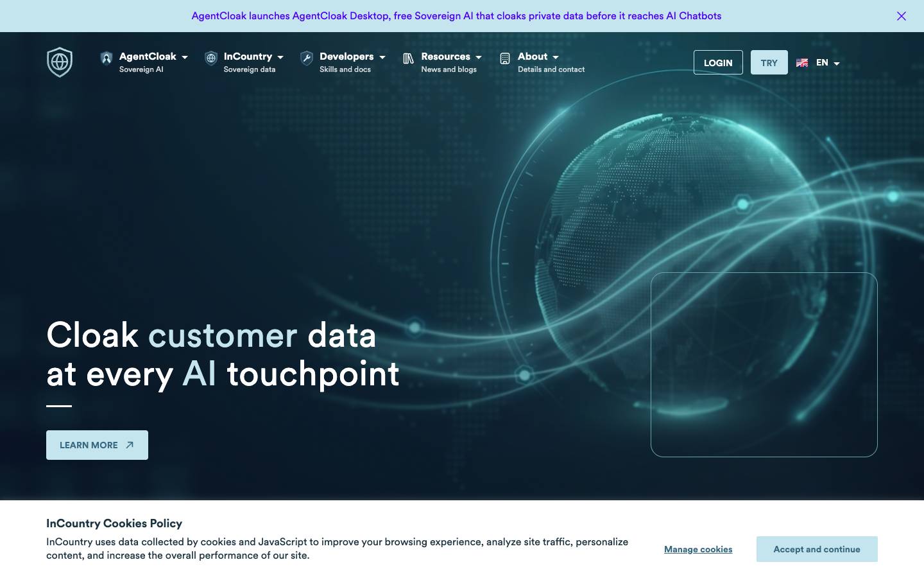The width and height of the screenshot is (924, 578).
Task: Open the Resources menu
Action: tap(445, 57)
